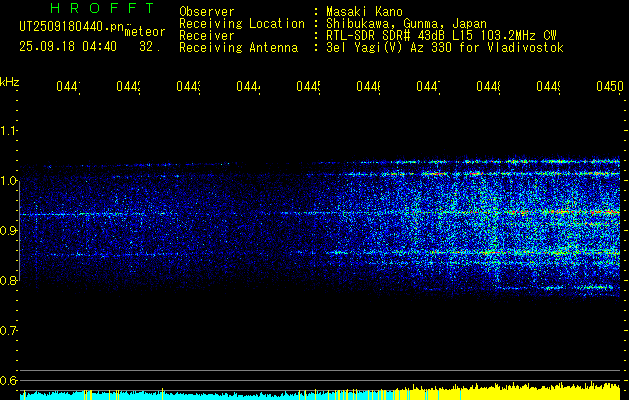Click the '3el Yagi(V) Az 330 for Vladivostok' text
The height and width of the screenshot is (400, 629).
point(445,48)
